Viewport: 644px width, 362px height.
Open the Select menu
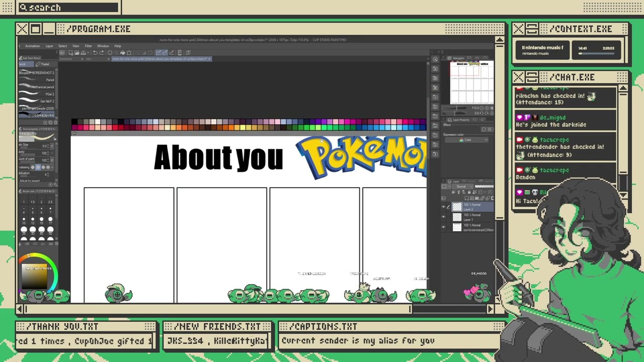62,46
